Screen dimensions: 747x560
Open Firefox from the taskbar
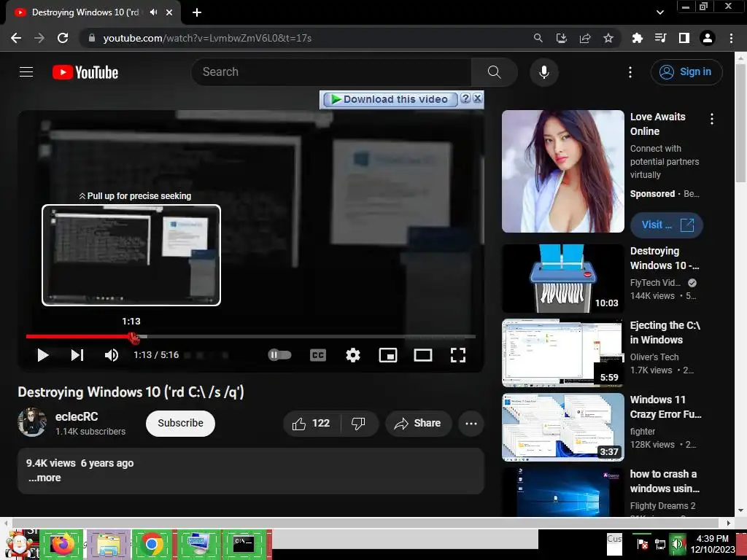pos(63,544)
